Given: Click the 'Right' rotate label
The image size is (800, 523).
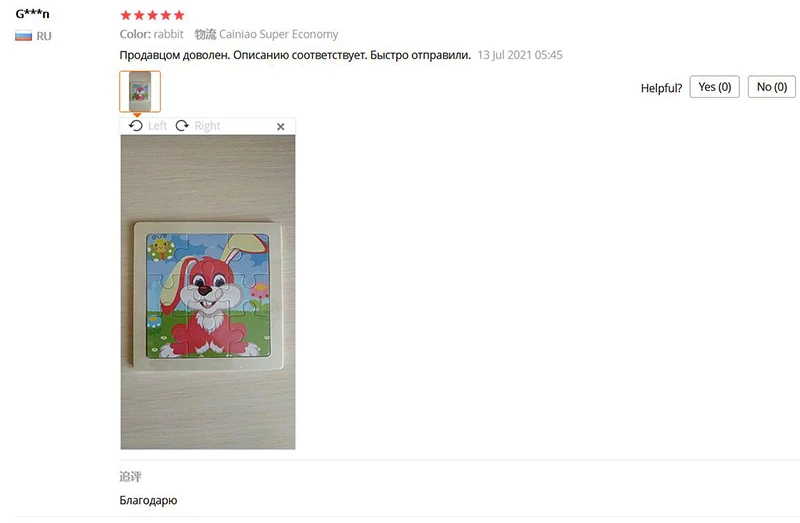Looking at the screenshot, I should point(207,126).
